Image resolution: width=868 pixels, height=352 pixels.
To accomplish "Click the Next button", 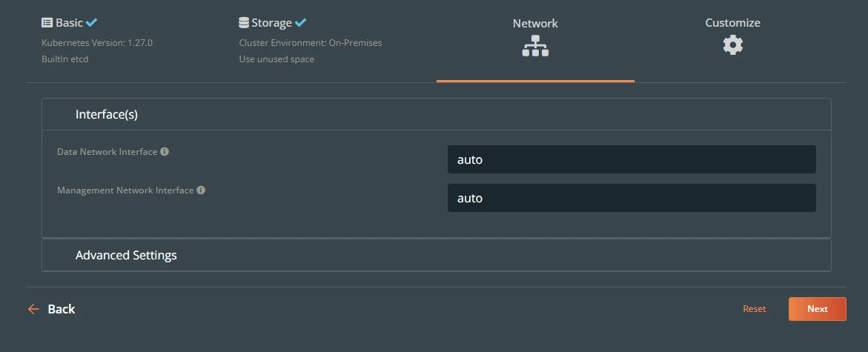I will coord(817,309).
